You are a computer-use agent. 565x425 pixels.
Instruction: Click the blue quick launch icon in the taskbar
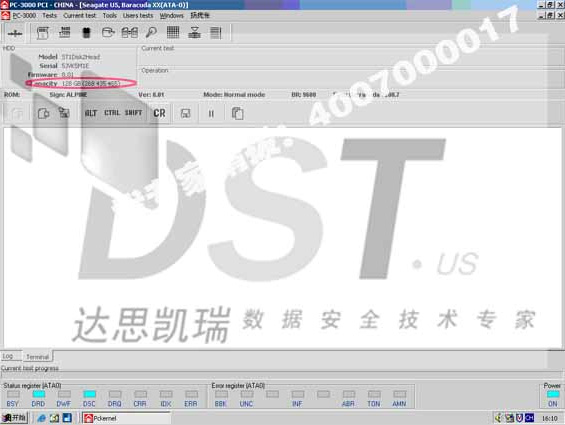67,418
